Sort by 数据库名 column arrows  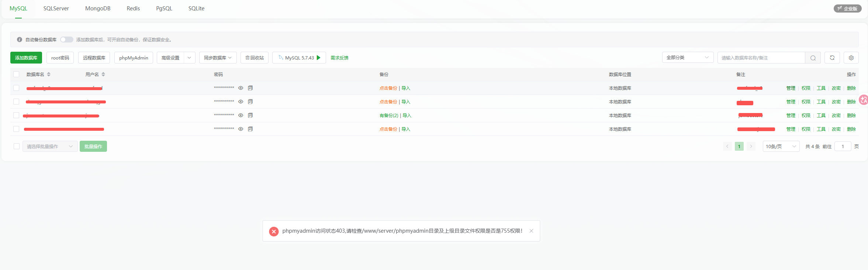coord(49,74)
